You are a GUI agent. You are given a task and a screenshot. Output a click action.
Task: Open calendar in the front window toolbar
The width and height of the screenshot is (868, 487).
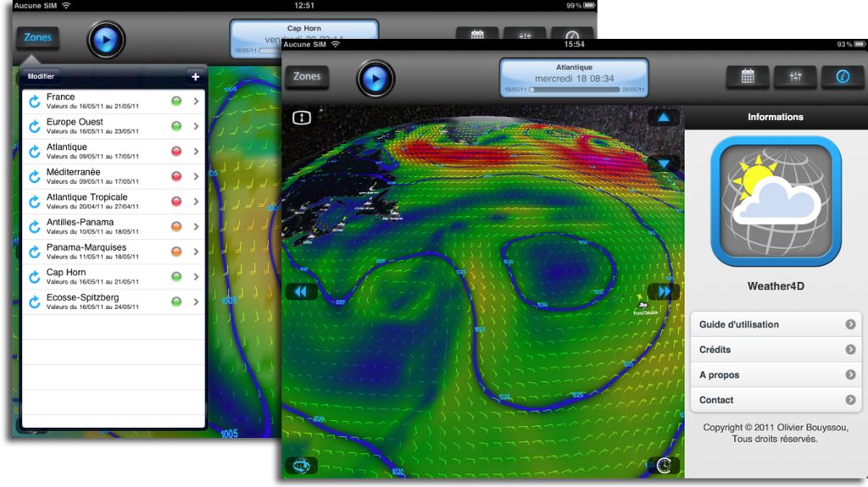pyautogui.click(x=748, y=76)
